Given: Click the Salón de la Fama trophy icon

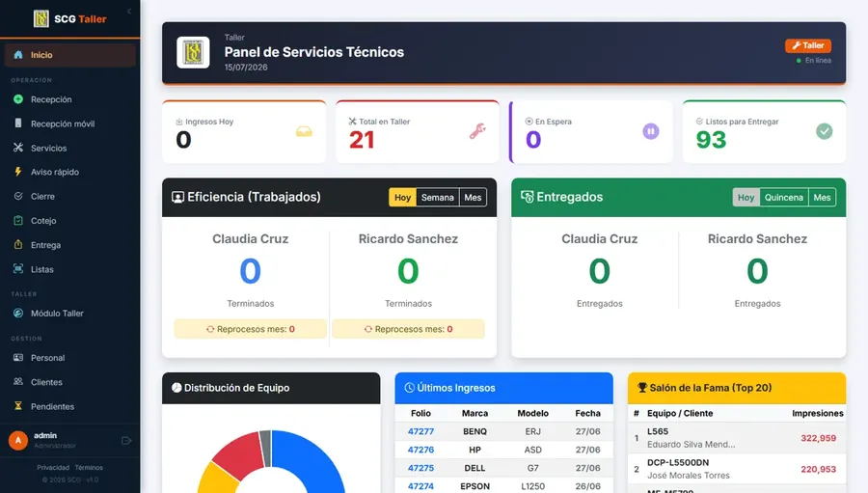Looking at the screenshot, I should coord(642,388).
